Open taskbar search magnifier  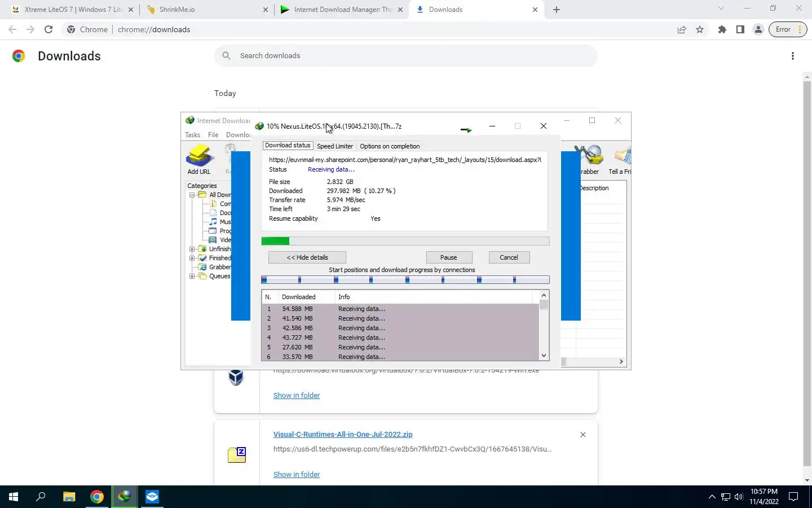(x=41, y=497)
